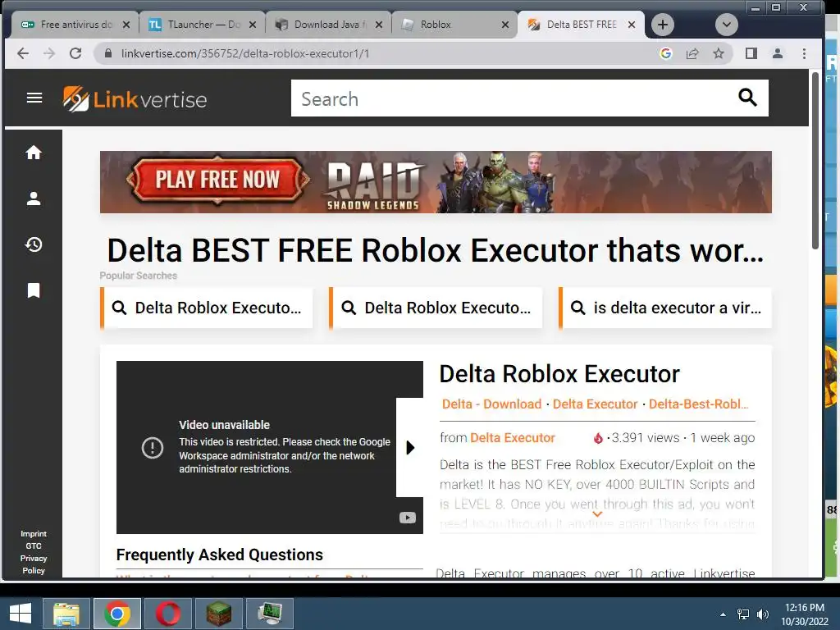Click the Delta-Best-Robl... tag link
840x630 pixels.
coord(699,404)
